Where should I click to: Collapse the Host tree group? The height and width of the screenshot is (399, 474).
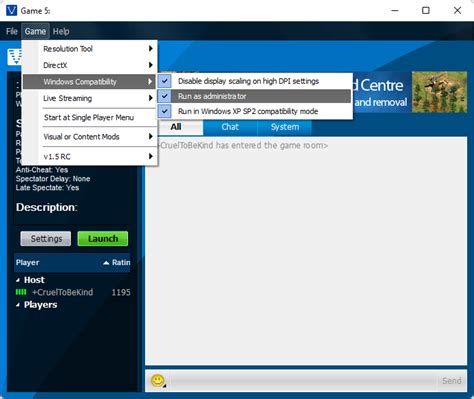[x=18, y=280]
